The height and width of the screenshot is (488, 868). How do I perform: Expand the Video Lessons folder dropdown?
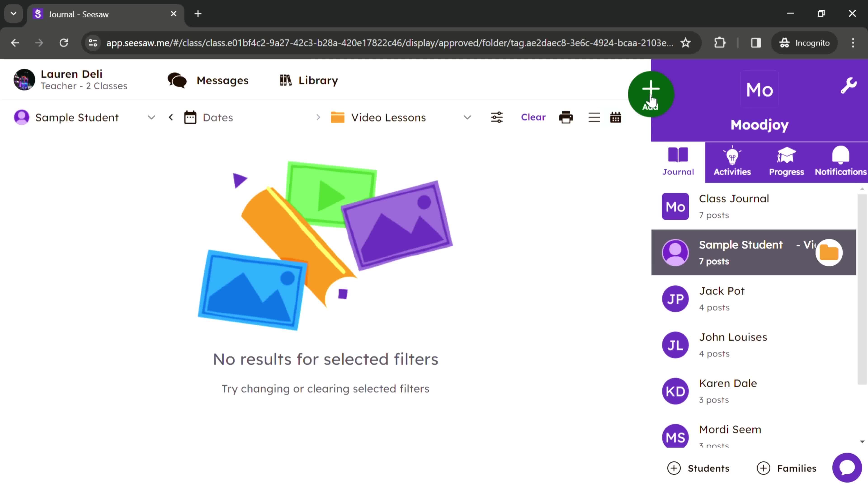468,117
